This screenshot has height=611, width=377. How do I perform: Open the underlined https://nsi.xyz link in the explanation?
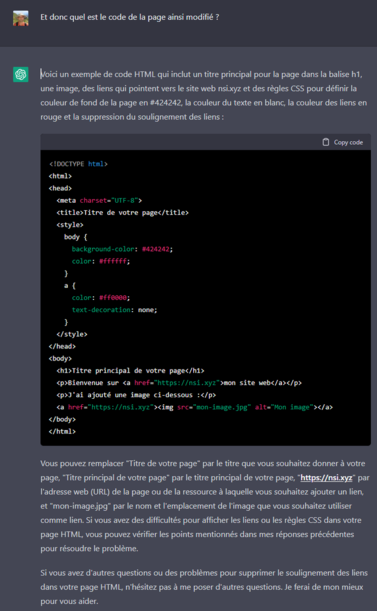(326, 478)
